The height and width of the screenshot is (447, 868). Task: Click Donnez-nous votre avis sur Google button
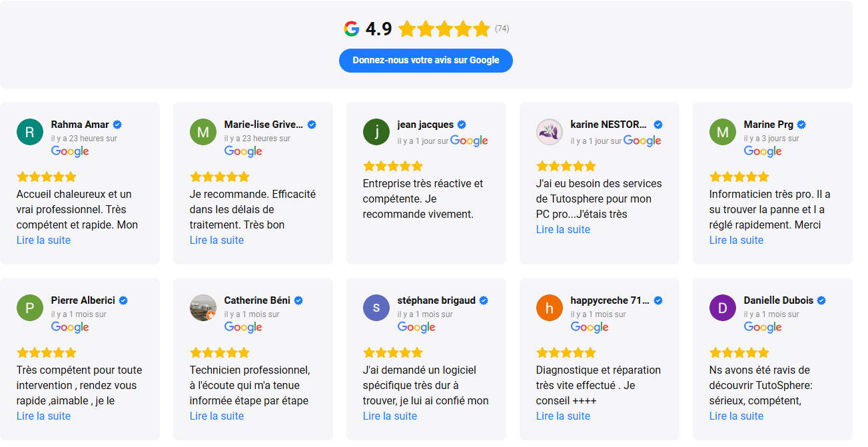click(426, 60)
